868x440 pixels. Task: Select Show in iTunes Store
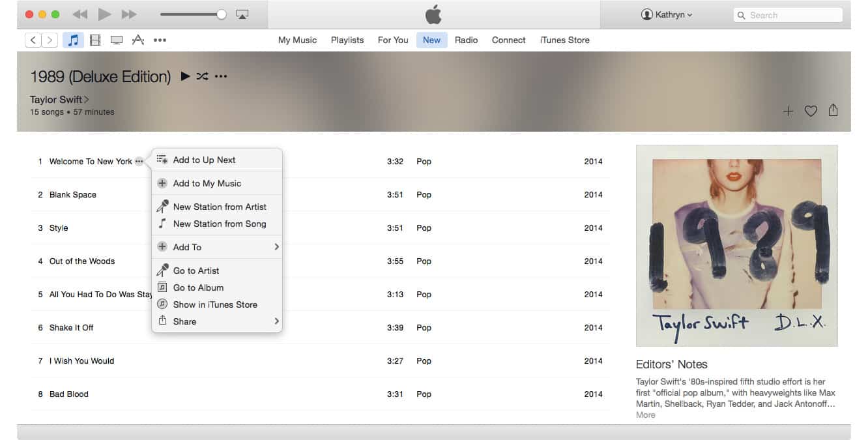(x=217, y=304)
